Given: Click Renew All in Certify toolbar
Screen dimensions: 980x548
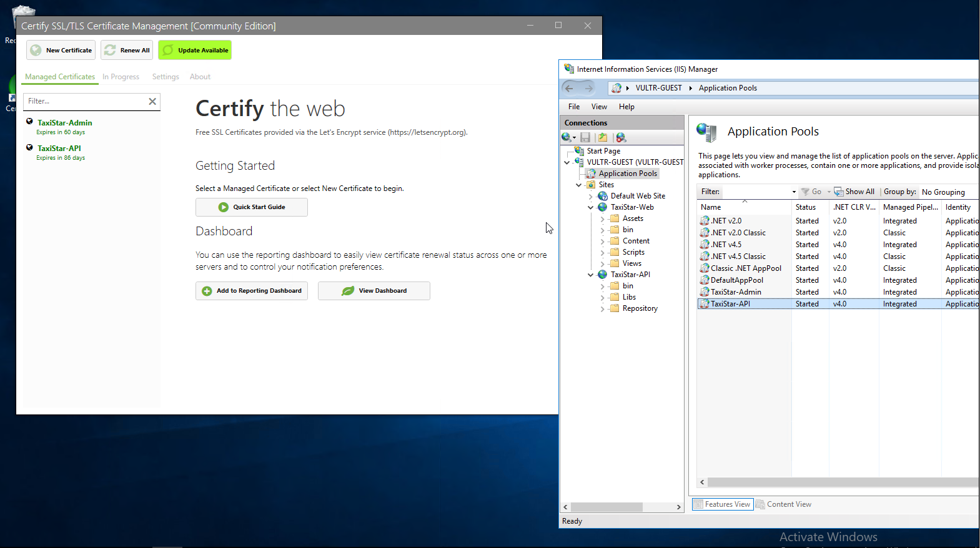Looking at the screenshot, I should (127, 50).
